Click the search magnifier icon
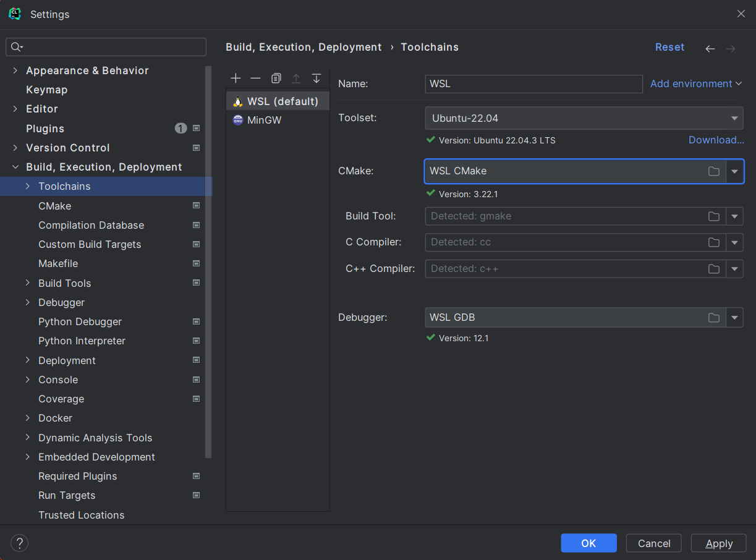 (17, 47)
